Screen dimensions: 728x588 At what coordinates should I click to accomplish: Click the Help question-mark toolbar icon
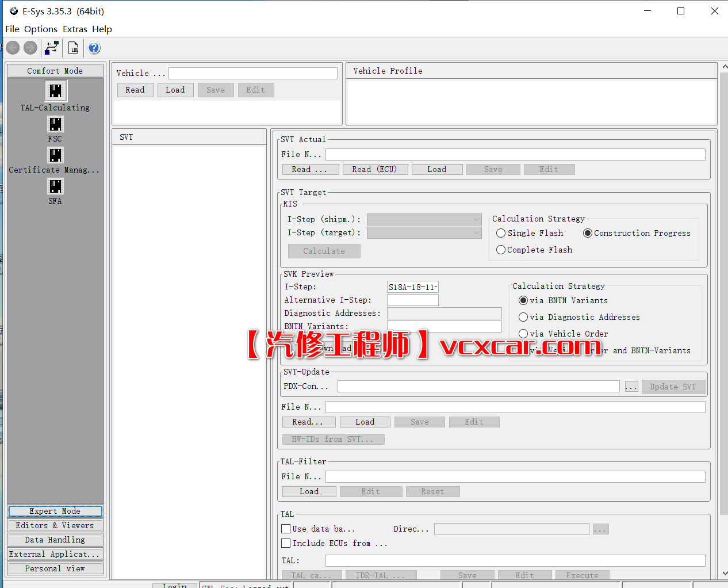pos(94,48)
